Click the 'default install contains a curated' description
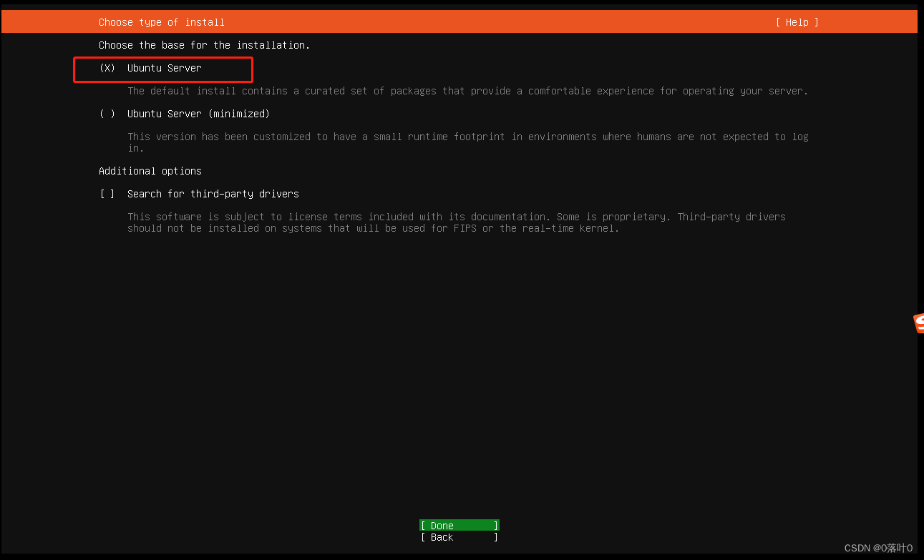The height and width of the screenshot is (560, 924). [x=468, y=91]
